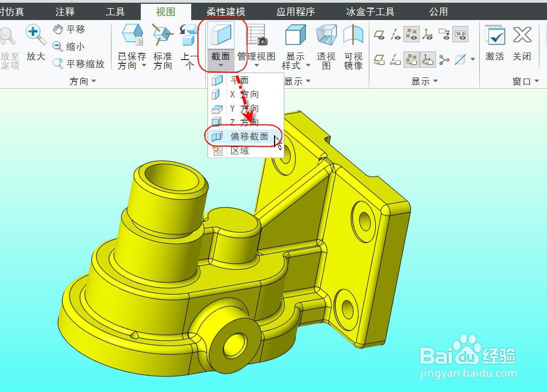Image resolution: width=547 pixels, height=392 pixels.
Task: Choose X 方向 section option
Action: click(x=245, y=94)
